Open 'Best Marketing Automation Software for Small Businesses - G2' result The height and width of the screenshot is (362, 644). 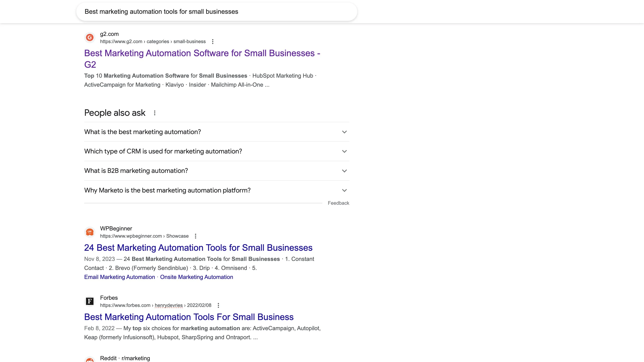point(202,59)
